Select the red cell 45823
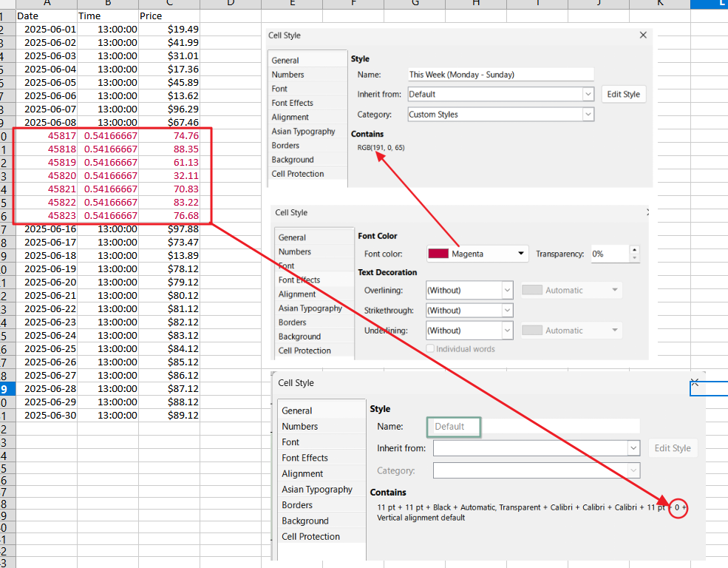 tap(47, 215)
